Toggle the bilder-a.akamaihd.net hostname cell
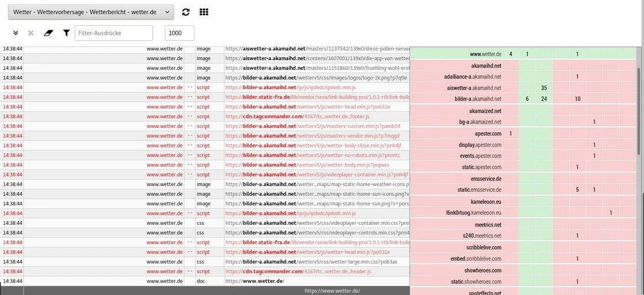Viewport: 644px width, 295px height. click(x=456, y=99)
